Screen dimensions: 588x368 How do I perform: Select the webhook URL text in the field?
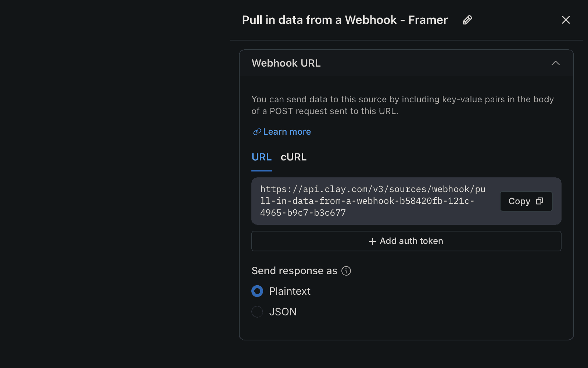(x=373, y=201)
